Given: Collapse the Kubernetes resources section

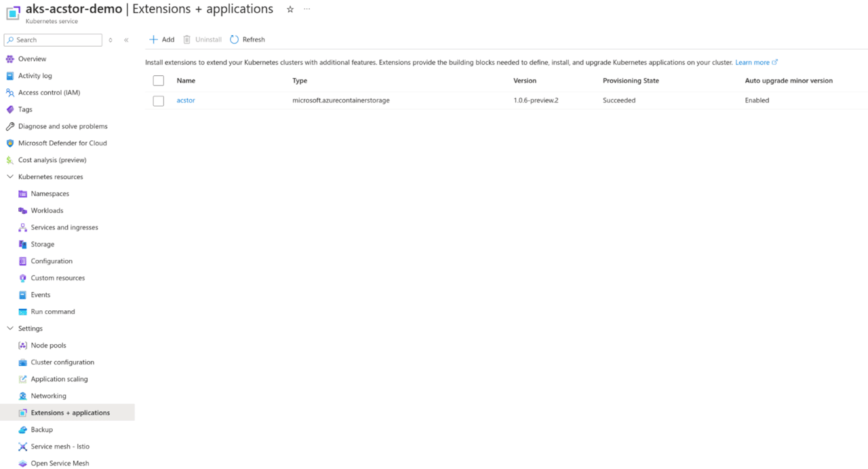Looking at the screenshot, I should pos(9,177).
